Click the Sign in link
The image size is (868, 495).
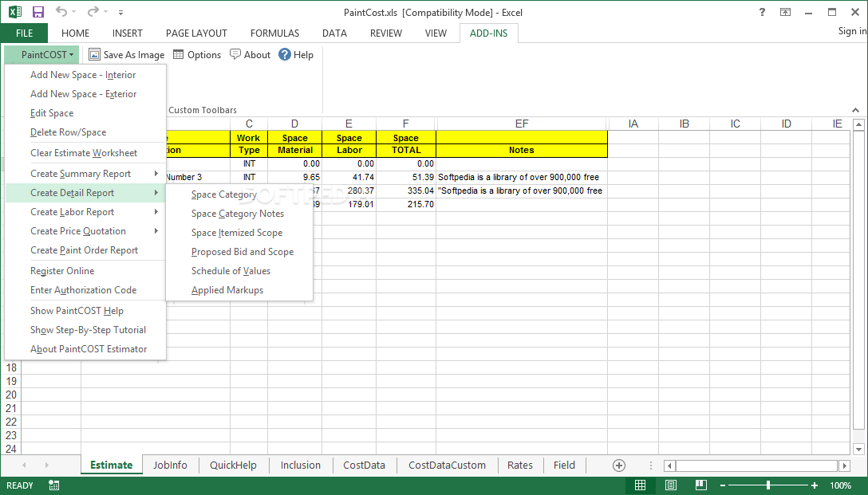852,31
